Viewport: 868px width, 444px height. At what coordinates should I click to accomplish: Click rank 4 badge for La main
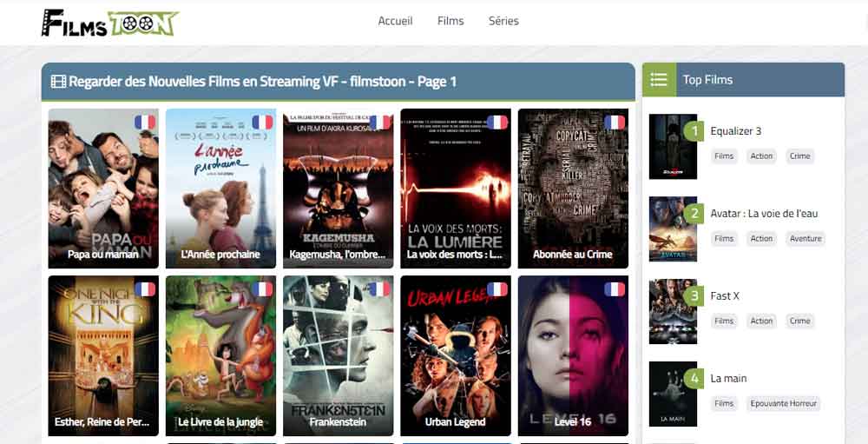[694, 379]
